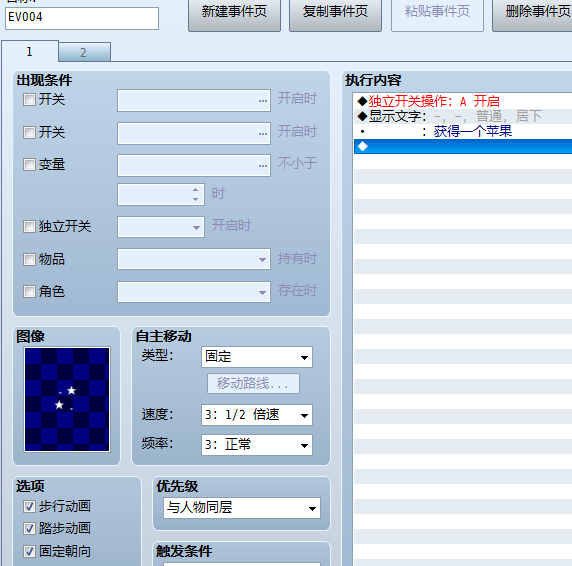Screen dimensions: 572x566
Task: Open the 频率 dropdown showing 正常
Action: (257, 445)
